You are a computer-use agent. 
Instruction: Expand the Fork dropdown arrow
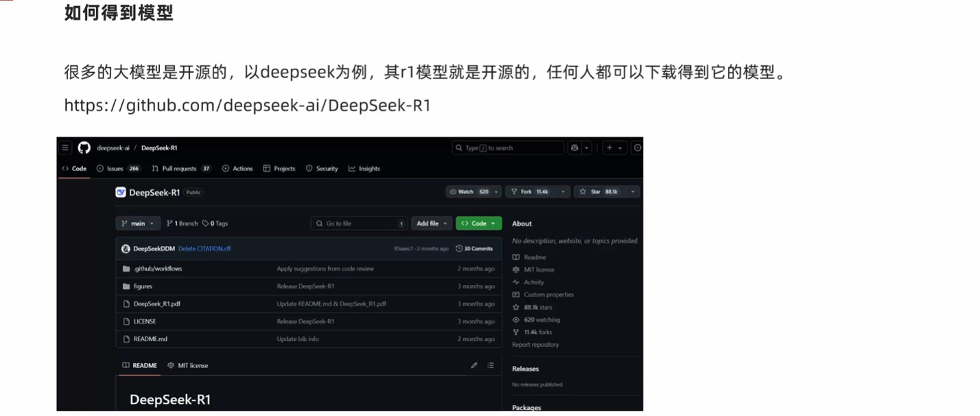pyautogui.click(x=563, y=192)
